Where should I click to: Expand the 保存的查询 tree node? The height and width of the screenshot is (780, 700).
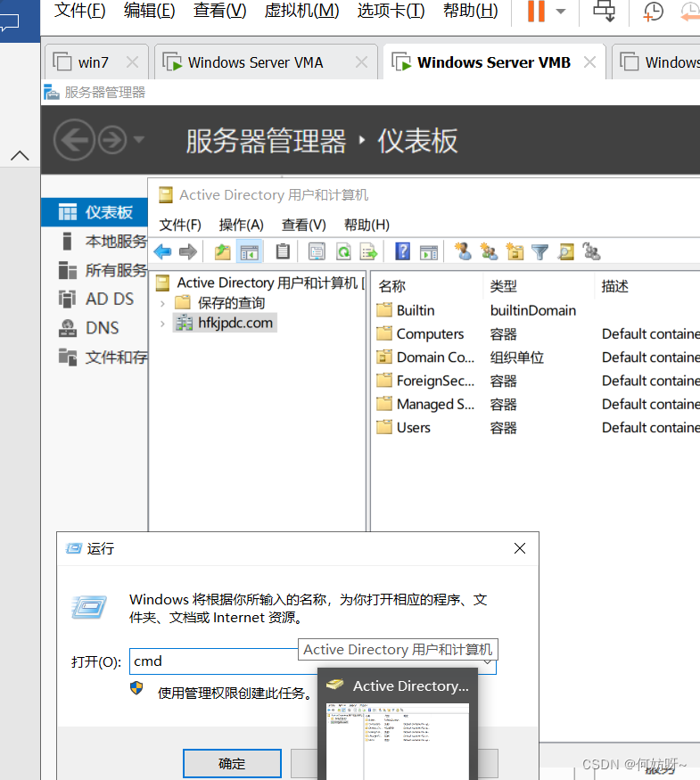pos(162,303)
